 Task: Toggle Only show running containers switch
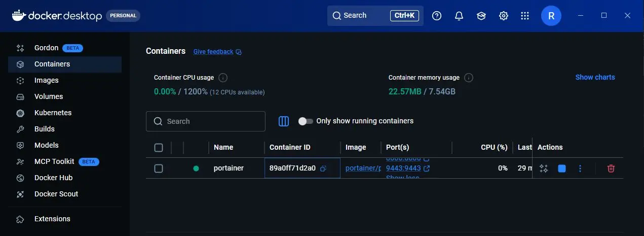[306, 121]
